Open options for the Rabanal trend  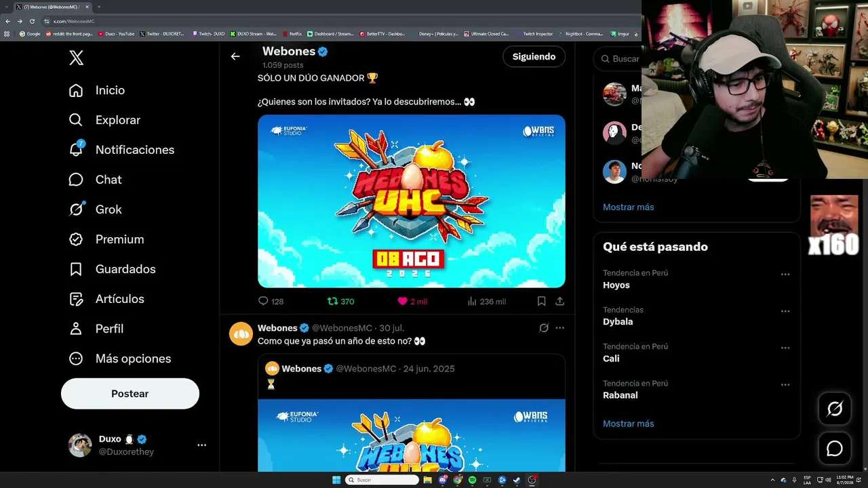(x=785, y=384)
